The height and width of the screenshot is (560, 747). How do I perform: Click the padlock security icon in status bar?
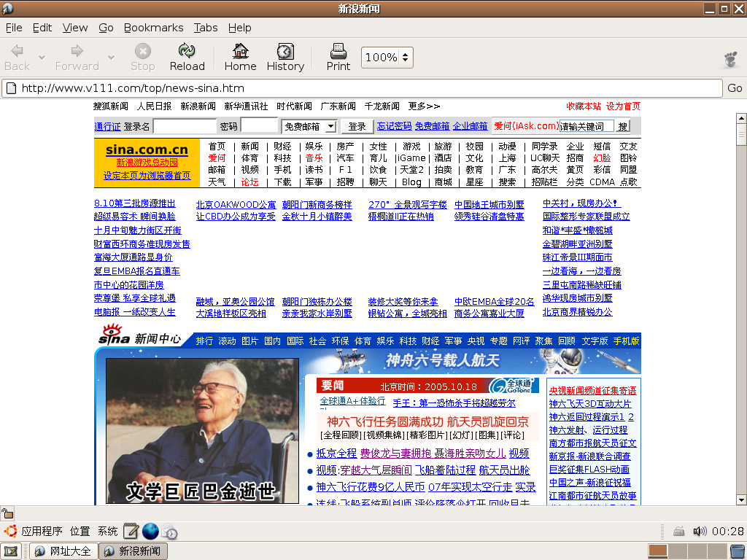[x=7, y=513]
